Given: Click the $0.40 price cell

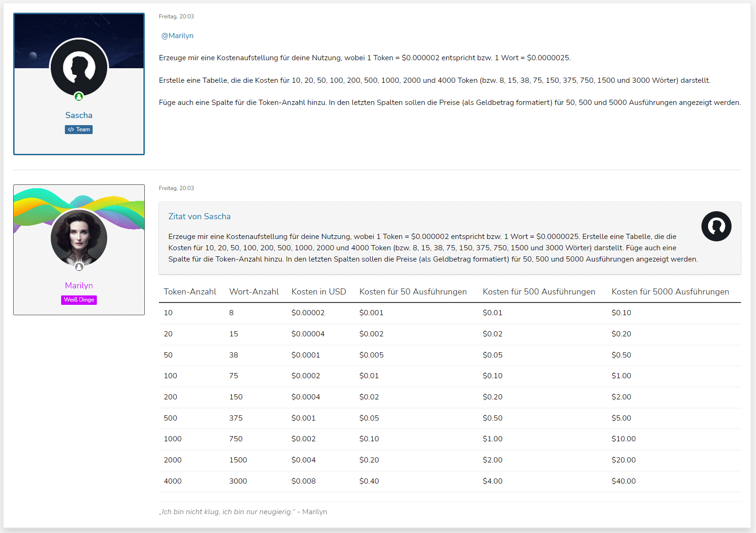Looking at the screenshot, I should click(369, 481).
